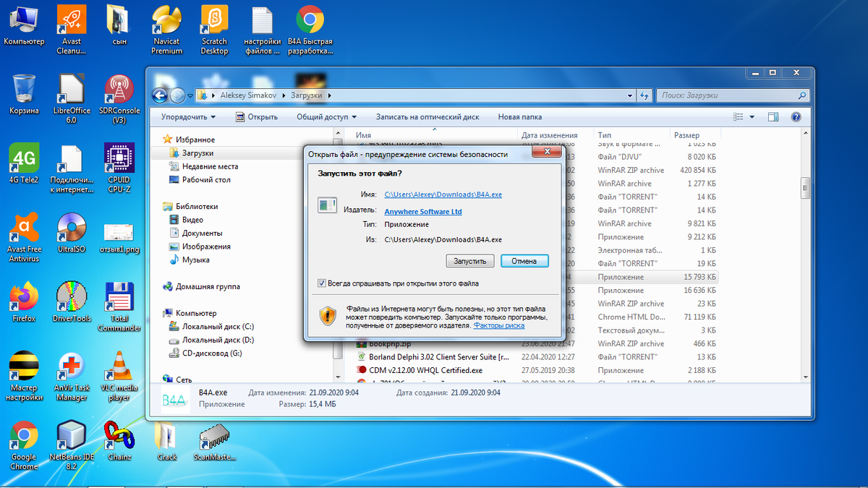Toggle the preview pane icon in Explorer
Viewport: 868px width, 488px height.
[x=773, y=116]
